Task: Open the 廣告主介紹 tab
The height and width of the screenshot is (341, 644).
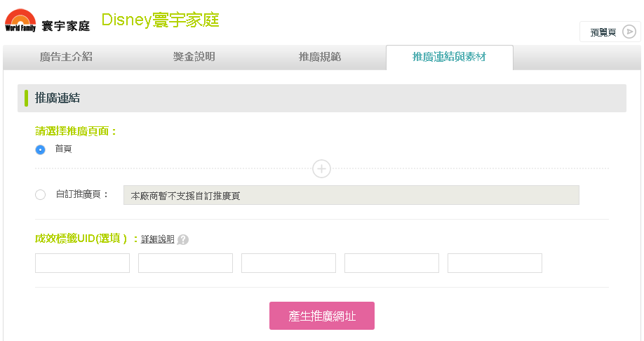Action: pos(66,57)
